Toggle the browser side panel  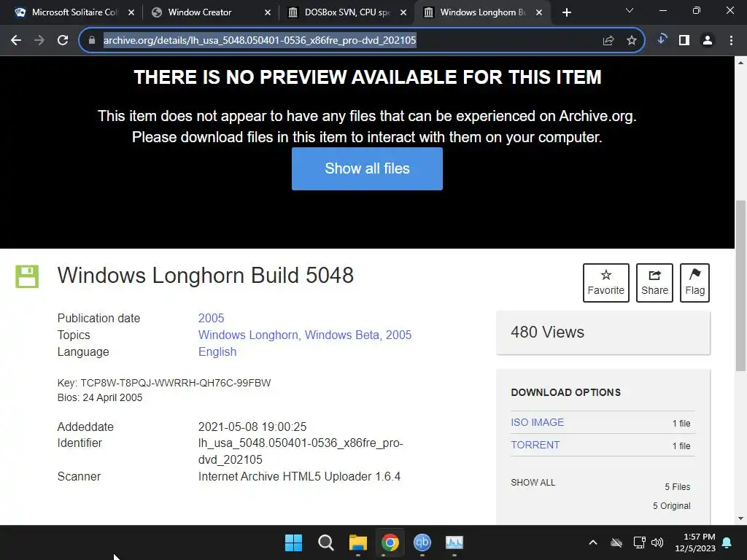[684, 41]
